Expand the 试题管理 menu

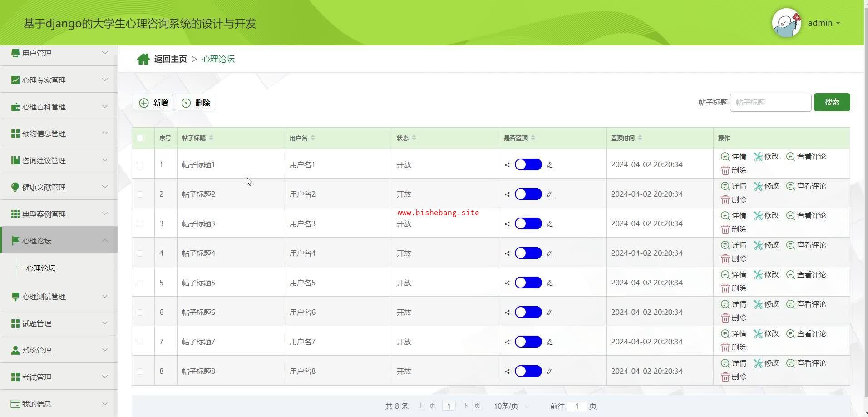point(59,323)
